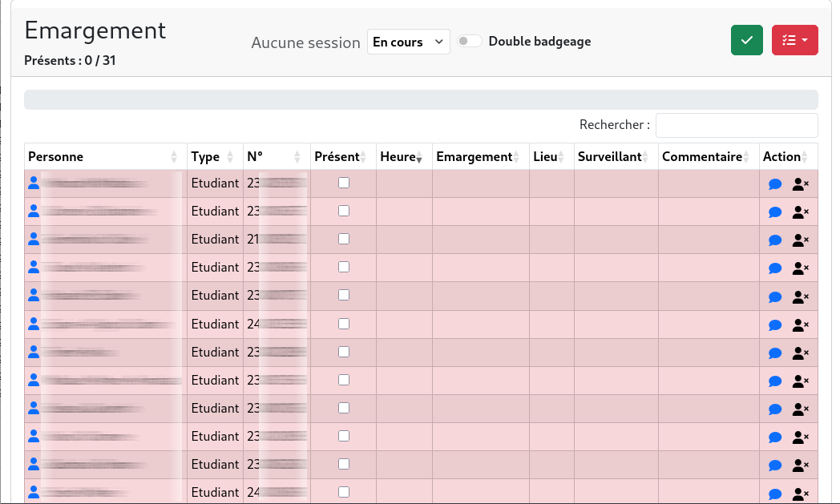This screenshot has height=504, width=840.
Task: Check the Présent box in fourth row
Action: point(344,267)
